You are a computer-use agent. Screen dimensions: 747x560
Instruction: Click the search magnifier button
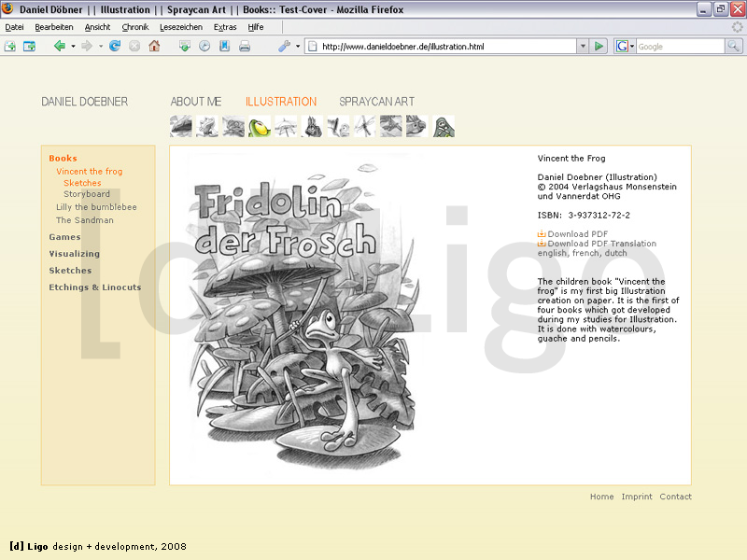pyautogui.click(x=733, y=46)
